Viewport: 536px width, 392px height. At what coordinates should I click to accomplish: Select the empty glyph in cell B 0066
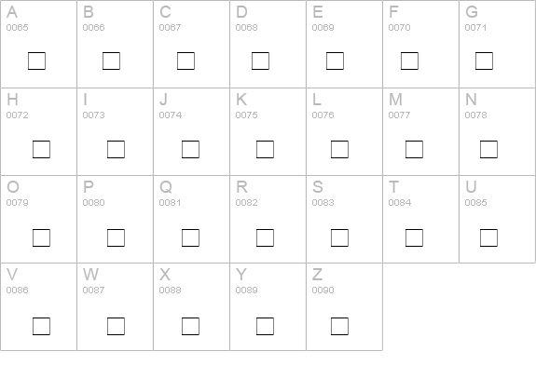click(x=111, y=61)
